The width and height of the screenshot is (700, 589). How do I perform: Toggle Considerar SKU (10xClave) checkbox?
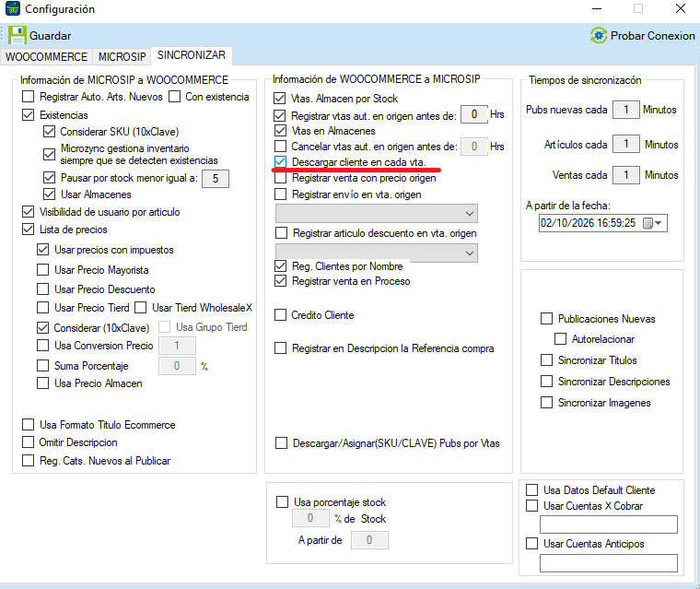[x=49, y=132]
